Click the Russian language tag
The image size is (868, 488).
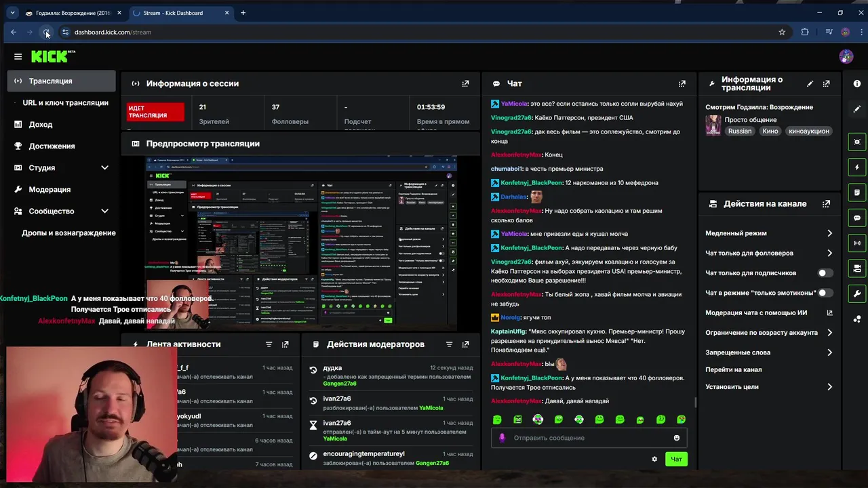point(740,131)
